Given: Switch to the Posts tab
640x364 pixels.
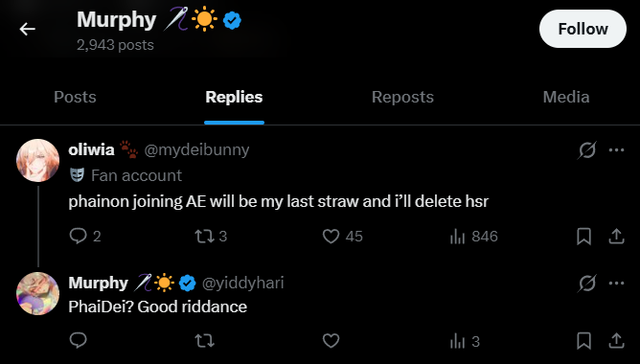Looking at the screenshot, I should pyautogui.click(x=75, y=97).
